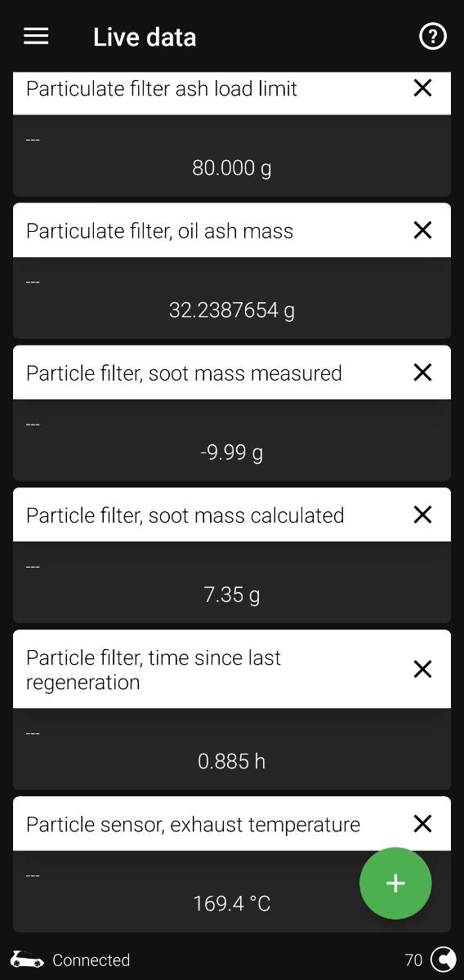Open the 32.2387654 g oil ash value
The image size is (464, 980).
[x=232, y=310]
